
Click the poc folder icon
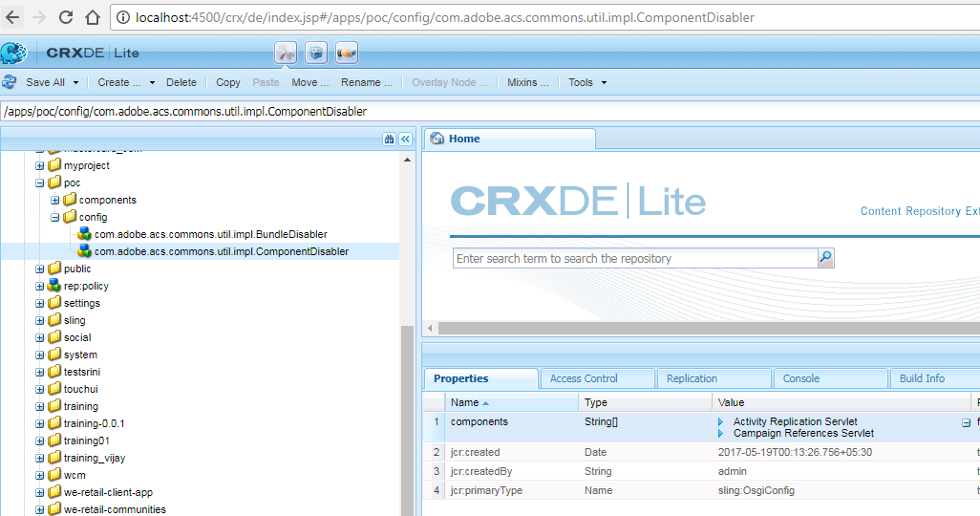point(54,183)
